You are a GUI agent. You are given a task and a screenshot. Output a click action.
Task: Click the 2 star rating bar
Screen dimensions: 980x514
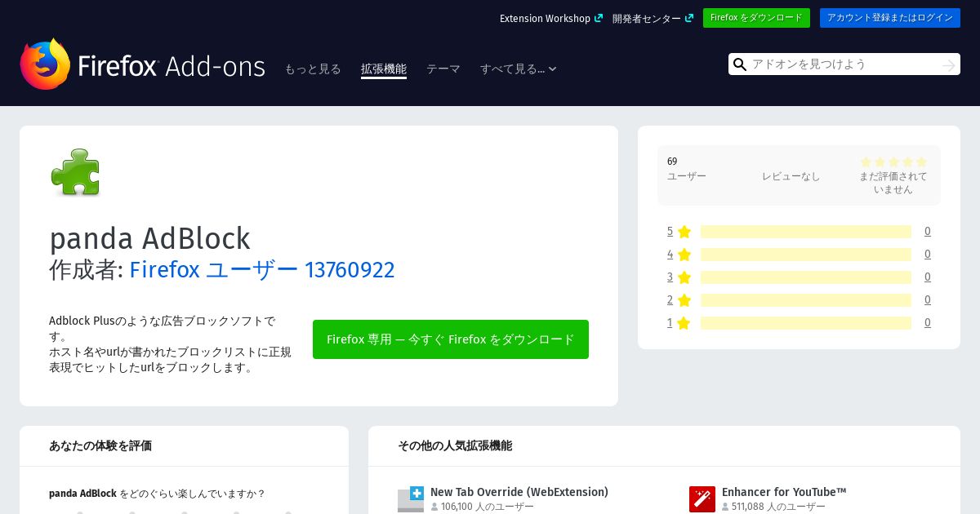806,300
